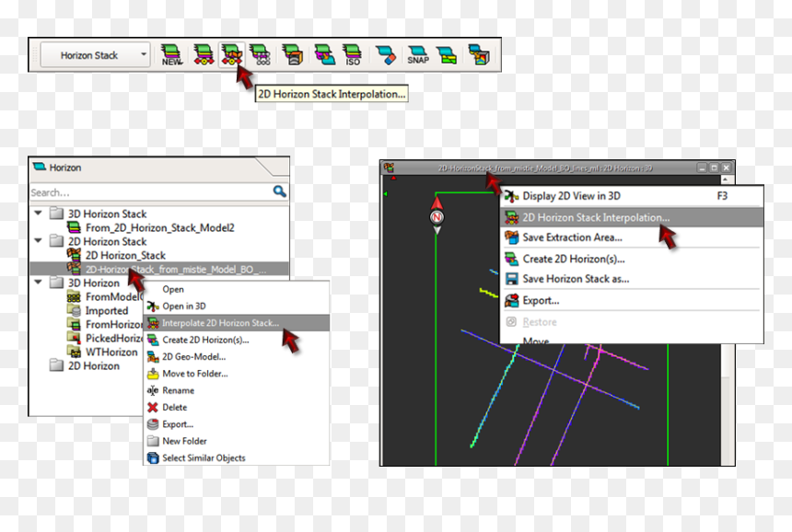This screenshot has width=792, height=532.
Task: Select From_2D_Horizon_Stack_Model2 in the tree
Action: pos(159,227)
